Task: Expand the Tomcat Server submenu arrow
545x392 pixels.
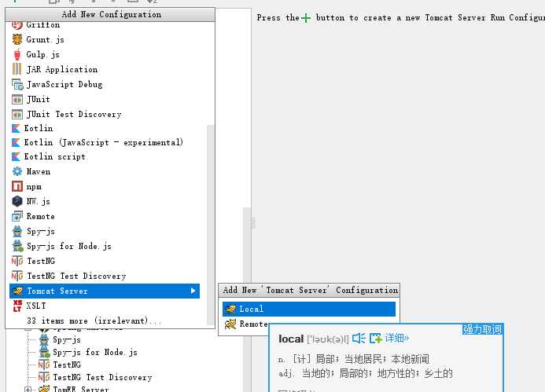Action: click(193, 291)
